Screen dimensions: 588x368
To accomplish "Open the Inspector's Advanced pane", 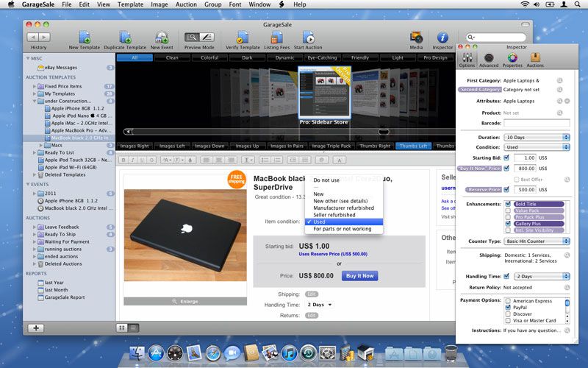I will point(489,59).
